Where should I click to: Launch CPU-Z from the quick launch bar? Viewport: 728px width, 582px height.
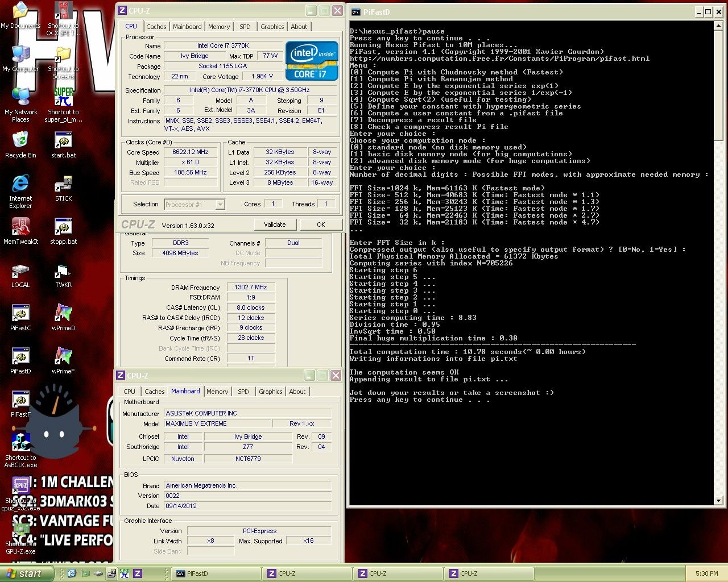point(138,573)
